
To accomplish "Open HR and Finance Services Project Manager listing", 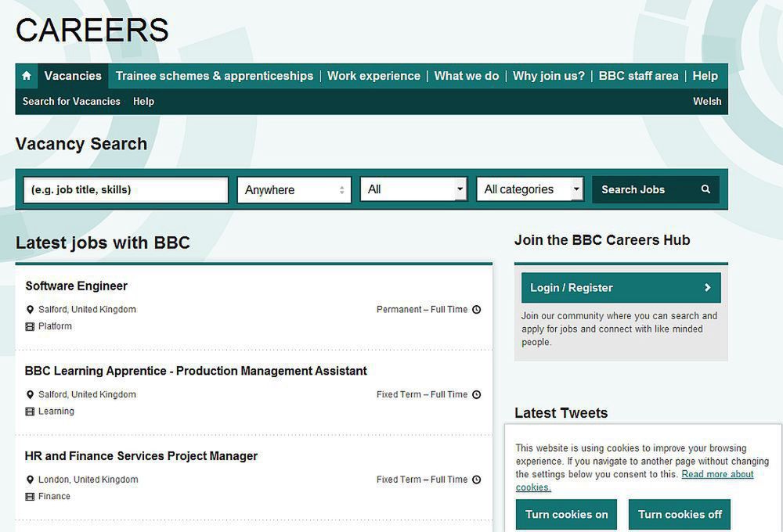I will pyautogui.click(x=141, y=455).
